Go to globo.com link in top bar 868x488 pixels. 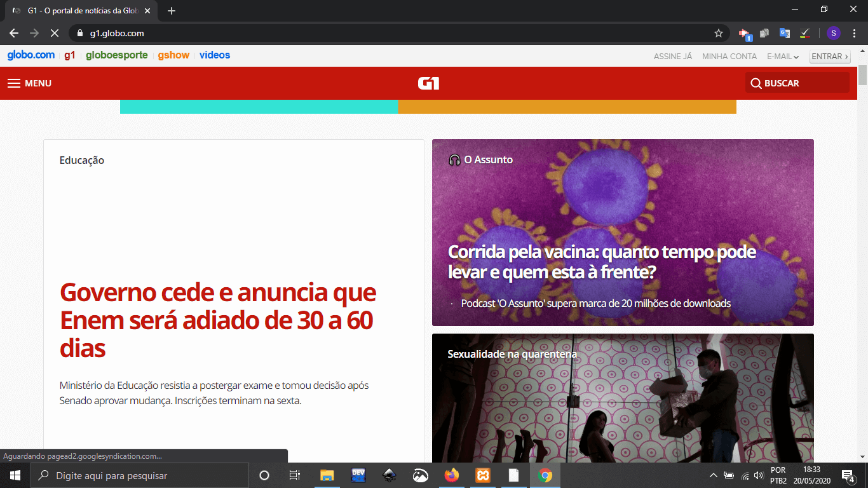coord(31,55)
